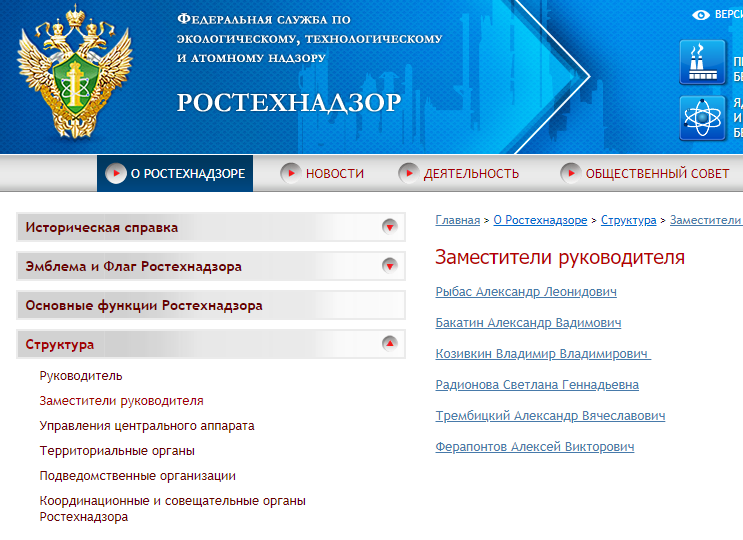Click the Rostekhnadzor double-headed eagle emblem
Screen dimensions: 743x540
[75, 72]
